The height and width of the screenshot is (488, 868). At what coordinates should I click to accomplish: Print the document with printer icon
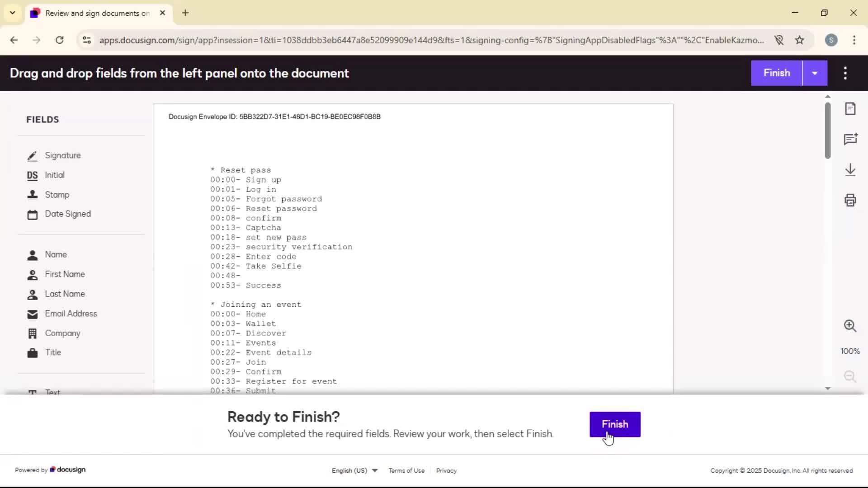click(x=850, y=200)
